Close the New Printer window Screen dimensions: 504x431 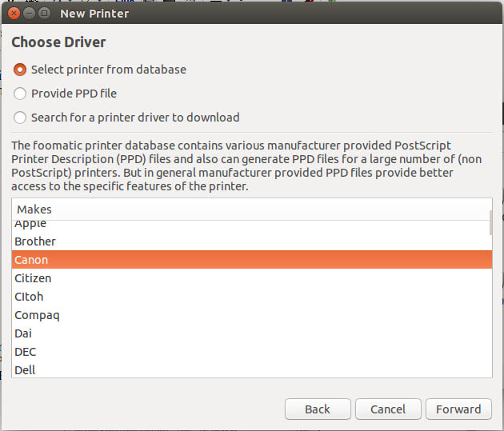click(14, 13)
